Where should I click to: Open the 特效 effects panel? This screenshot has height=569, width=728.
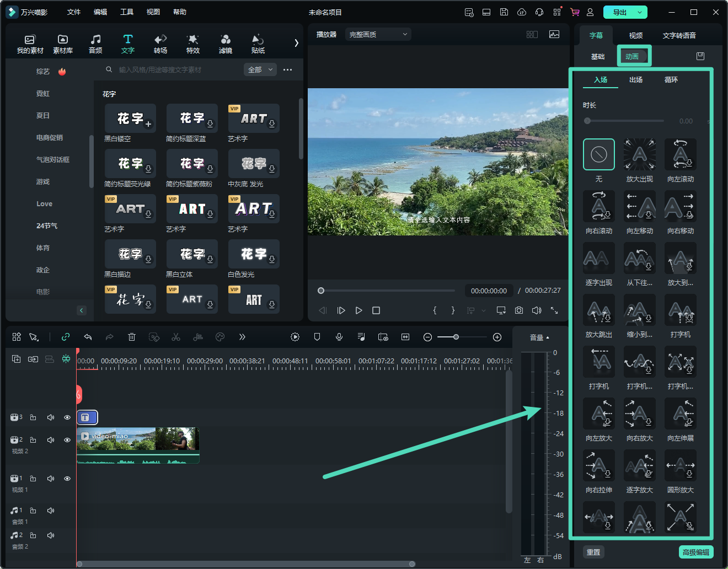(x=192, y=44)
